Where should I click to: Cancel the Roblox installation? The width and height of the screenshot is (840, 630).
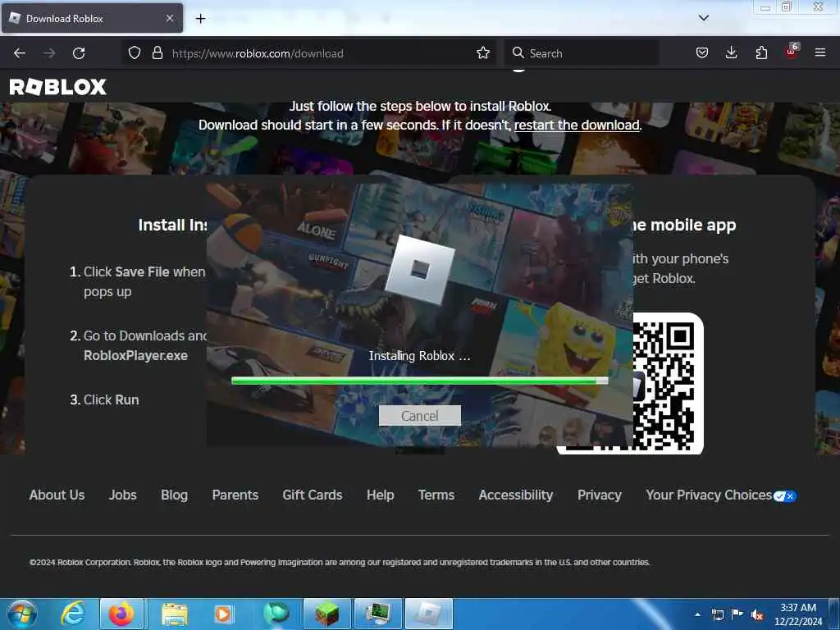pyautogui.click(x=419, y=416)
